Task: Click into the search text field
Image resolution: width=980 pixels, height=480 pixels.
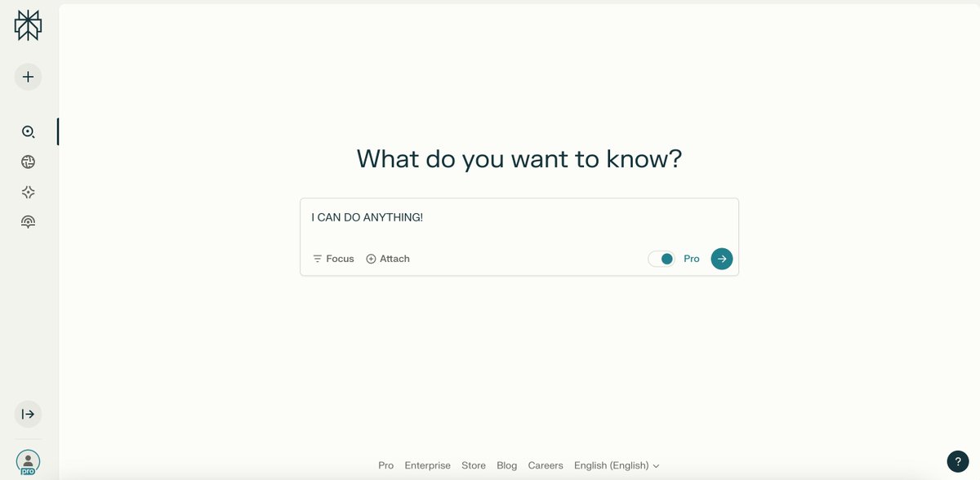Action: coord(519,218)
